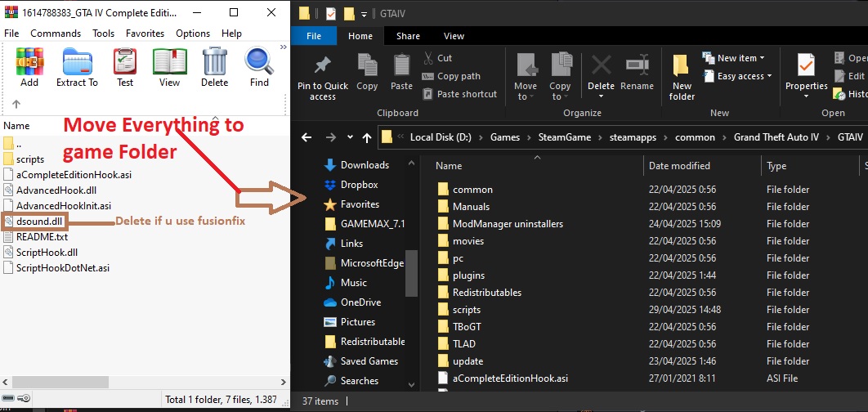Go up a folder with Explorer up arrow
Image resolution: width=868 pixels, height=412 pixels.
coord(366,137)
